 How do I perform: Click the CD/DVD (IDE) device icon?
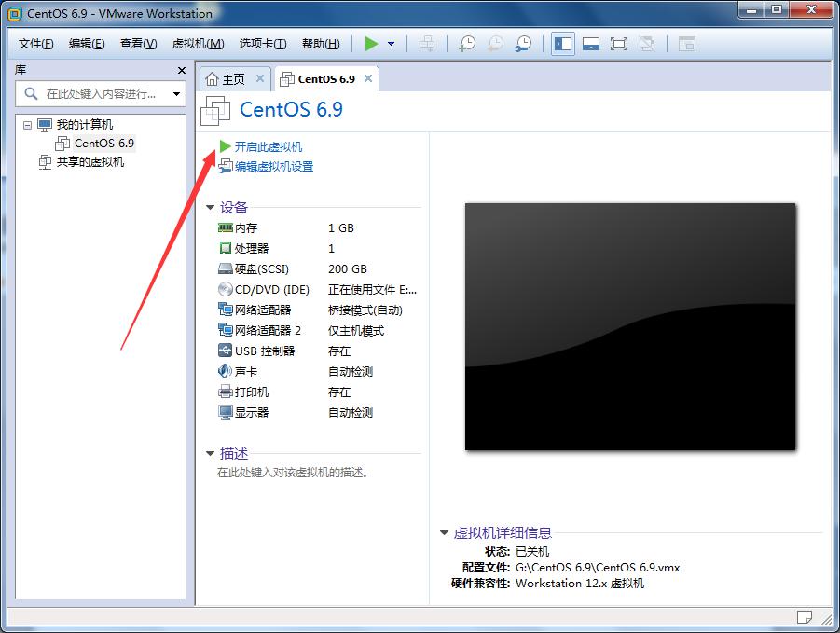[225, 289]
